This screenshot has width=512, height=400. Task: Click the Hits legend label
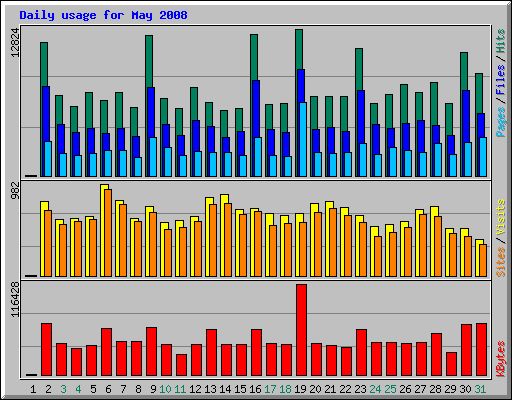click(501, 41)
